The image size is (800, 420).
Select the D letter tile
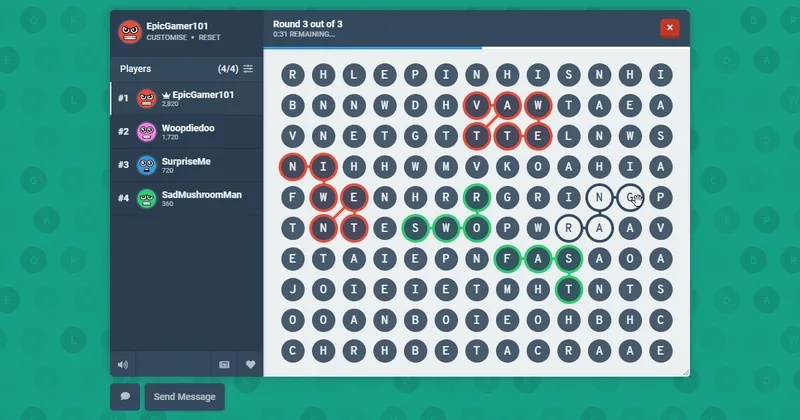pyautogui.click(x=415, y=106)
